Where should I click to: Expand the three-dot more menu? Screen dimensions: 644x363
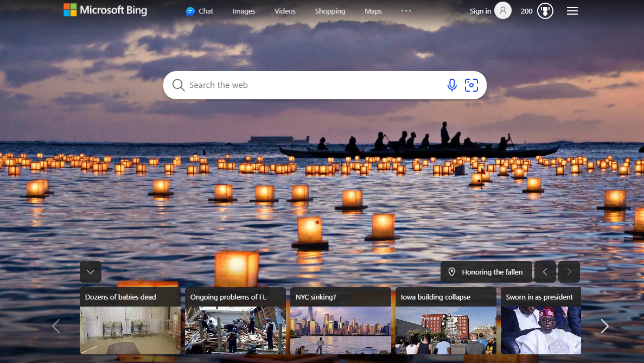tap(406, 11)
